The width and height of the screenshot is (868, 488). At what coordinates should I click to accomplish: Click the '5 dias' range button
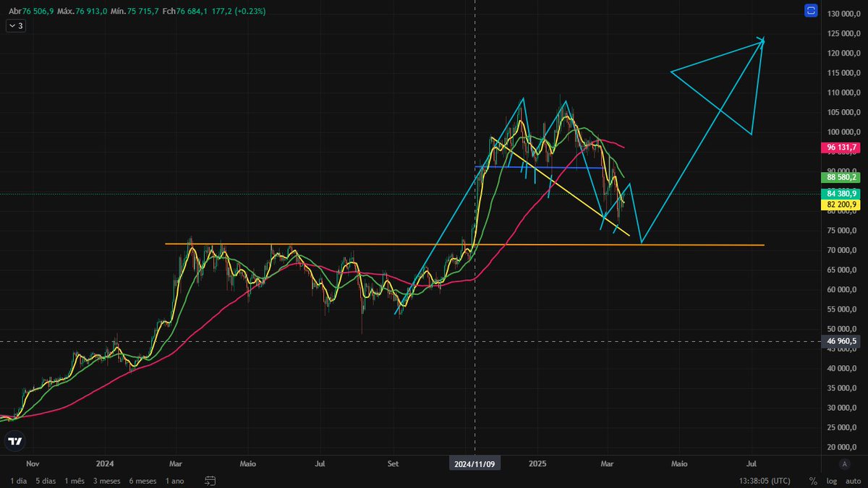(x=46, y=479)
